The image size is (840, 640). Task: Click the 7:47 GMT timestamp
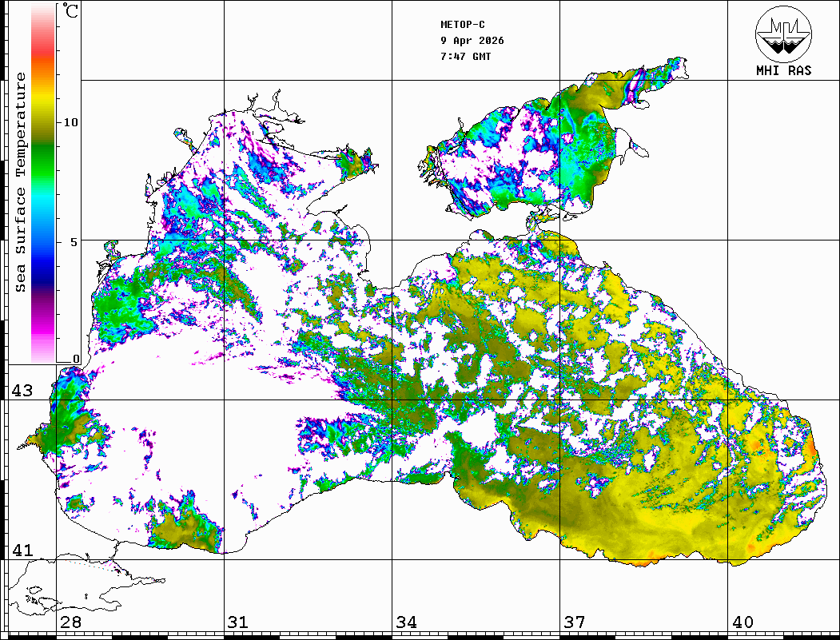(x=465, y=57)
